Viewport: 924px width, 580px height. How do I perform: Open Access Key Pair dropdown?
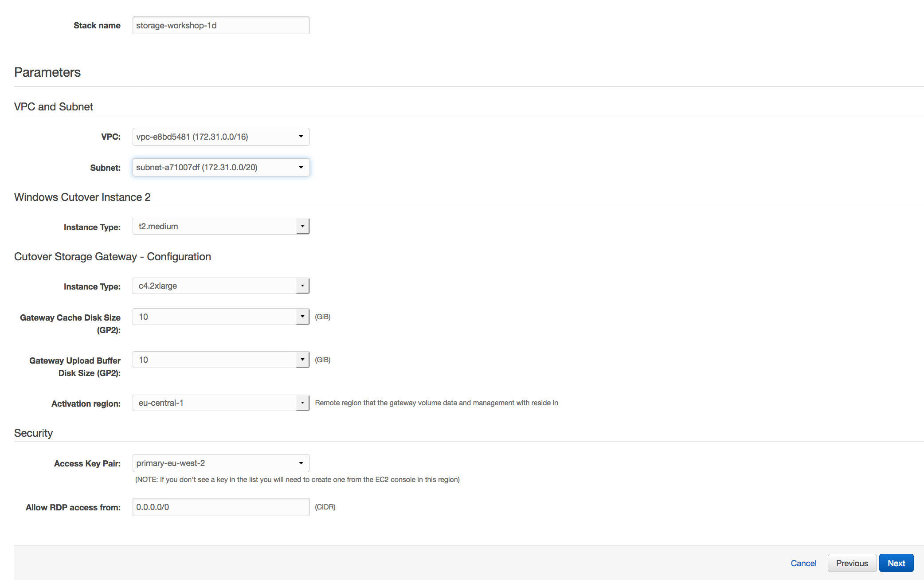click(221, 463)
